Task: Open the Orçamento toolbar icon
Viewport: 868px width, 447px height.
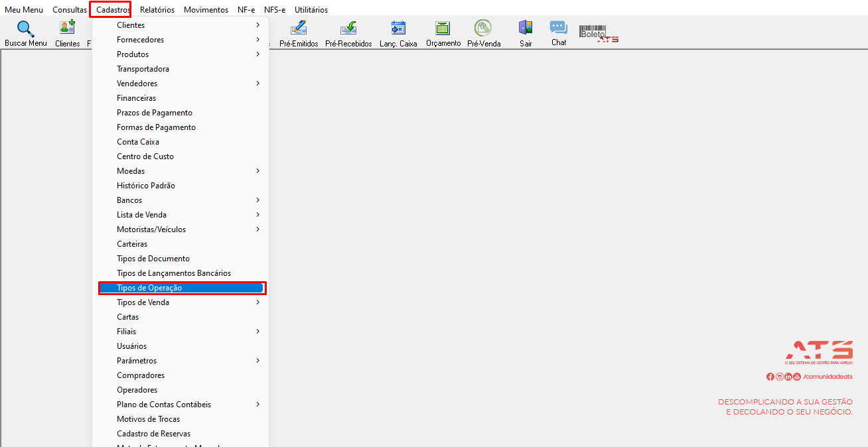Action: click(x=443, y=28)
